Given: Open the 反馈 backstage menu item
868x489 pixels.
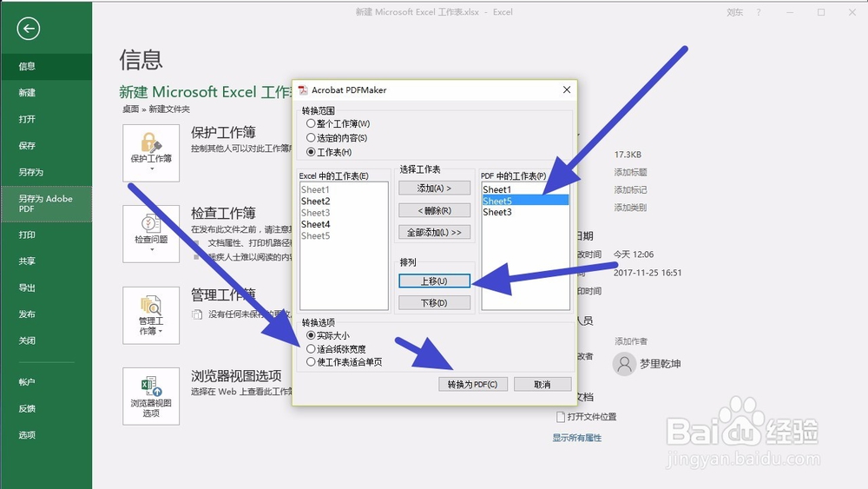Looking at the screenshot, I should click(47, 409).
